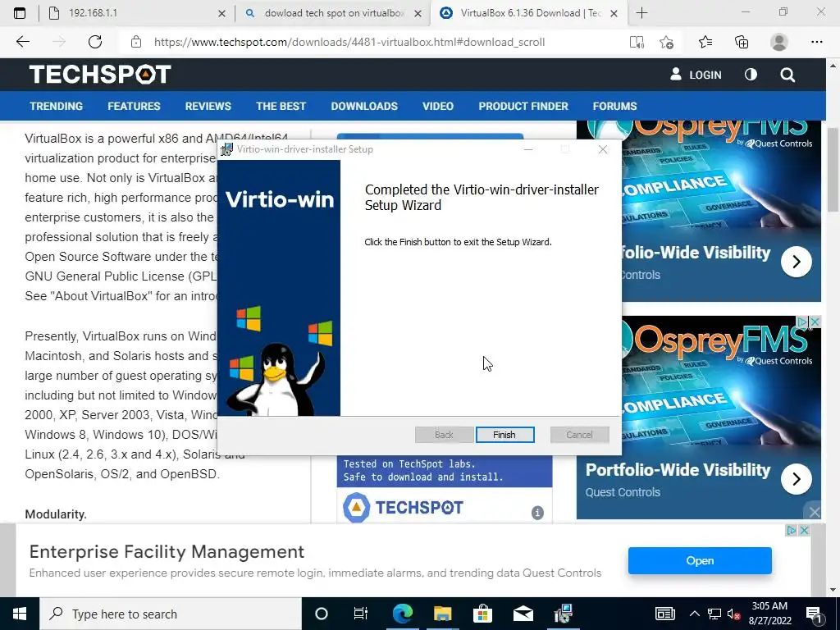This screenshot has height=630, width=840.
Task: Click the muted volume tray icon
Action: (734, 614)
